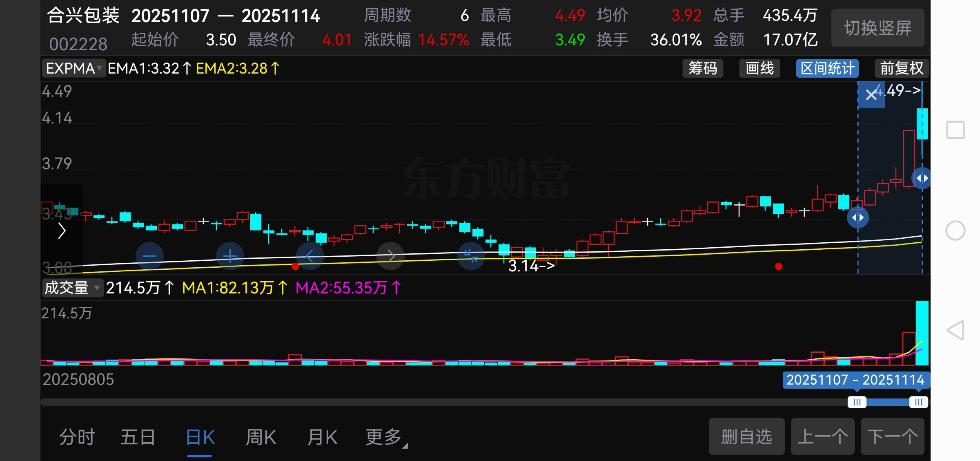The width and height of the screenshot is (980, 461).
Task: Click the collapse chart view icon
Action: (471, 256)
